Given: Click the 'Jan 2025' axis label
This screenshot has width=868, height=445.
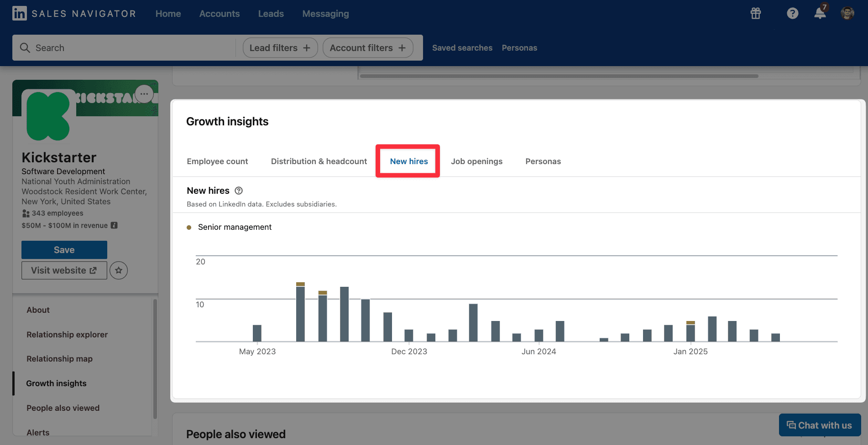Looking at the screenshot, I should 690,352.
